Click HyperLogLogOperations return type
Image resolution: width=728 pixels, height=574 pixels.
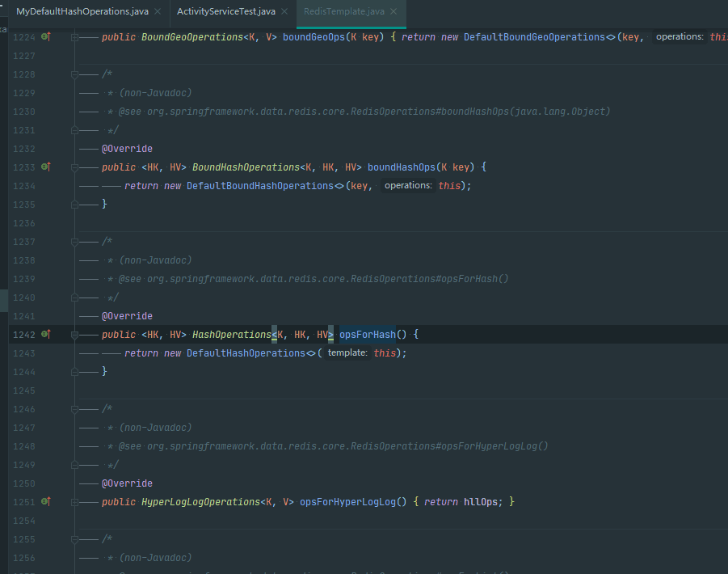pyautogui.click(x=200, y=502)
